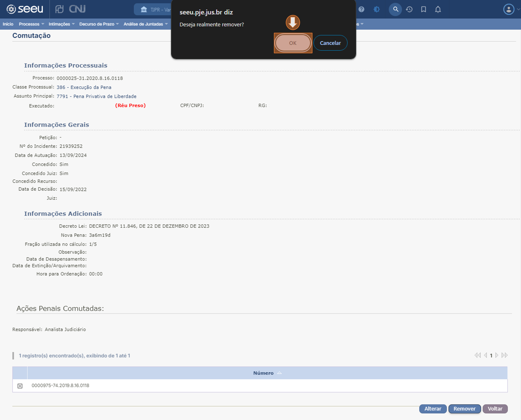The height and width of the screenshot is (420, 521).
Task: Go to previous page of results
Action: [x=485, y=355]
